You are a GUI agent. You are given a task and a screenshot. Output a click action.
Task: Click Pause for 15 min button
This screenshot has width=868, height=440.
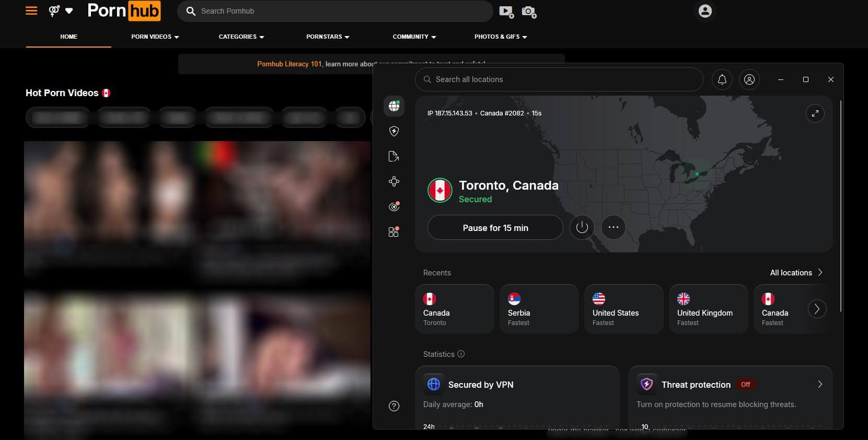pos(495,228)
